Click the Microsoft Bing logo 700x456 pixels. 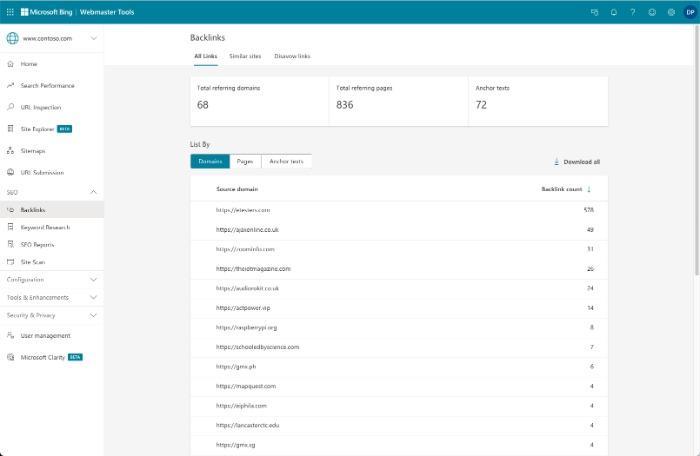click(x=46, y=12)
